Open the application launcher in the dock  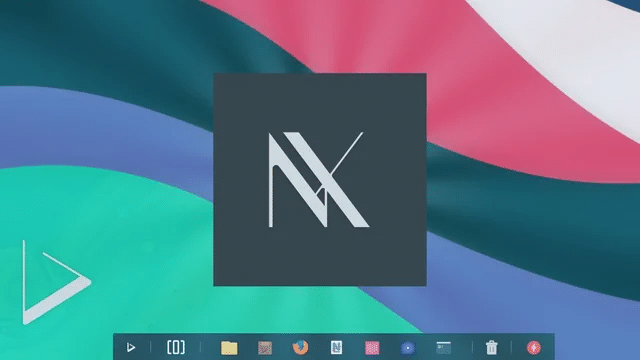tap(131, 348)
